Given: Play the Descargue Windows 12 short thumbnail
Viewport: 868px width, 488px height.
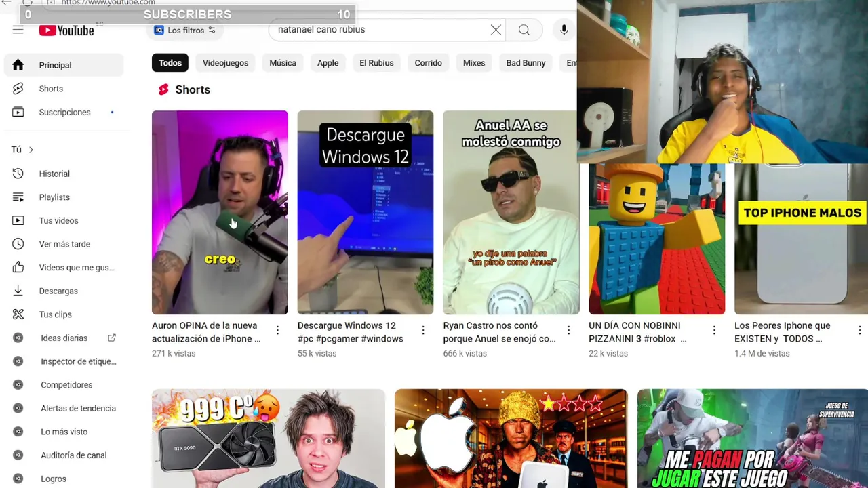Looking at the screenshot, I should point(366,212).
